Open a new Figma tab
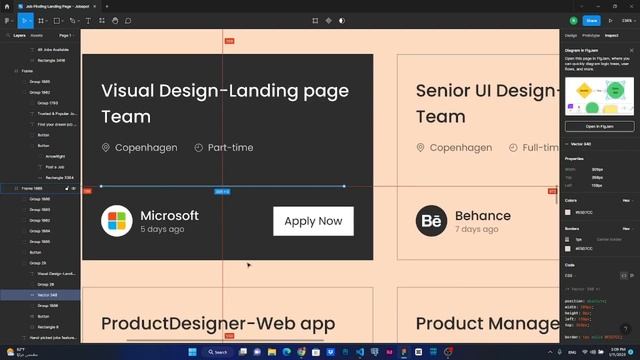Viewport: 640px width, 360px height. click(107, 7)
